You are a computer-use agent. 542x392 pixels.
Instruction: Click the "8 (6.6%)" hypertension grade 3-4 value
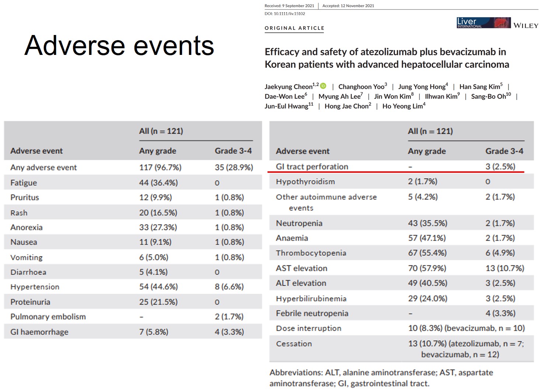tap(229, 287)
